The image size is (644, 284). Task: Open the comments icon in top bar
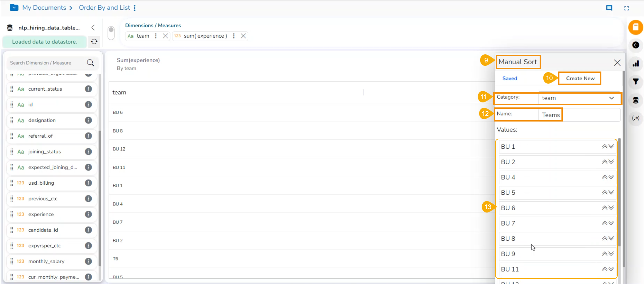[609, 8]
